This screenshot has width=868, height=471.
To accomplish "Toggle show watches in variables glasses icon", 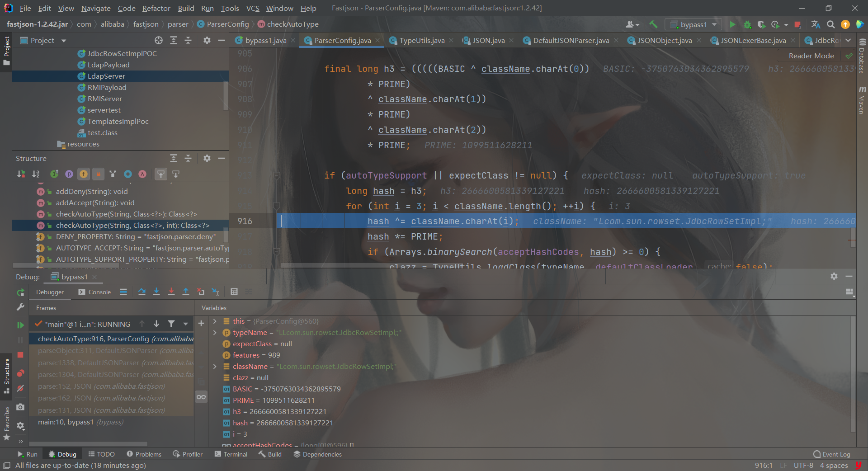I will (201, 397).
